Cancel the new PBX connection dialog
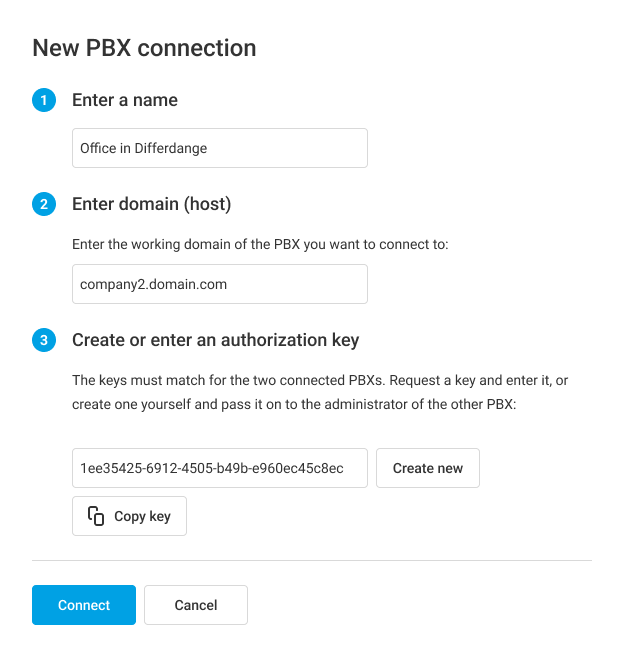The height and width of the screenshot is (657, 624). tap(196, 605)
